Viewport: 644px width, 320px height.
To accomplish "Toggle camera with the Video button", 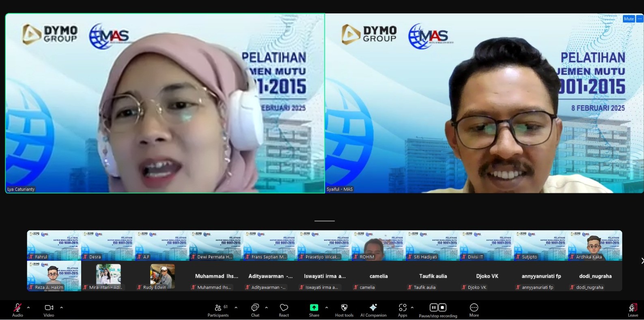I will 49,310.
